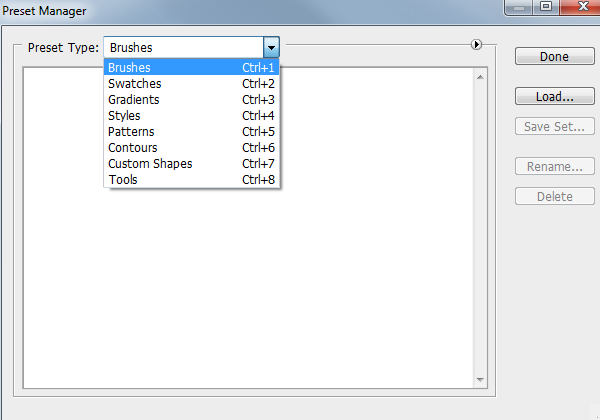Choose Contours preset type
Image resolution: width=600 pixels, height=420 pixels.
[x=191, y=148]
